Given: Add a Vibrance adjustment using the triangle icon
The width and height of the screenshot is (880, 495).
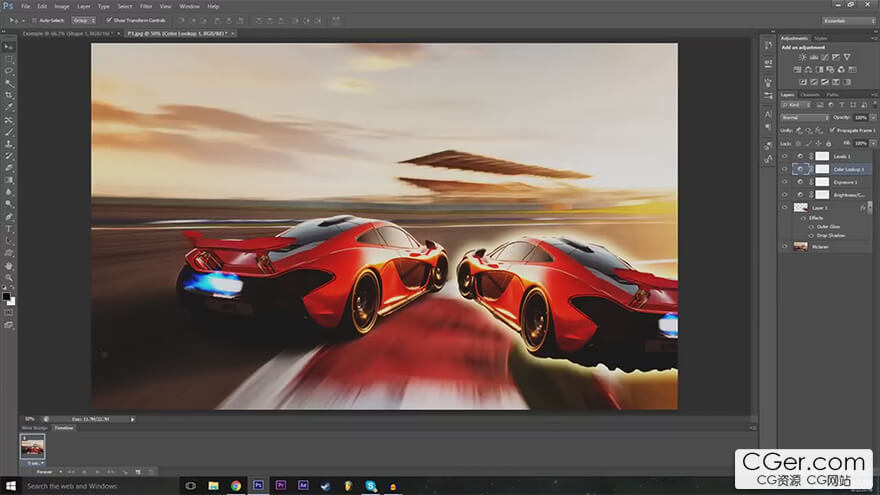Looking at the screenshot, I should point(847,57).
